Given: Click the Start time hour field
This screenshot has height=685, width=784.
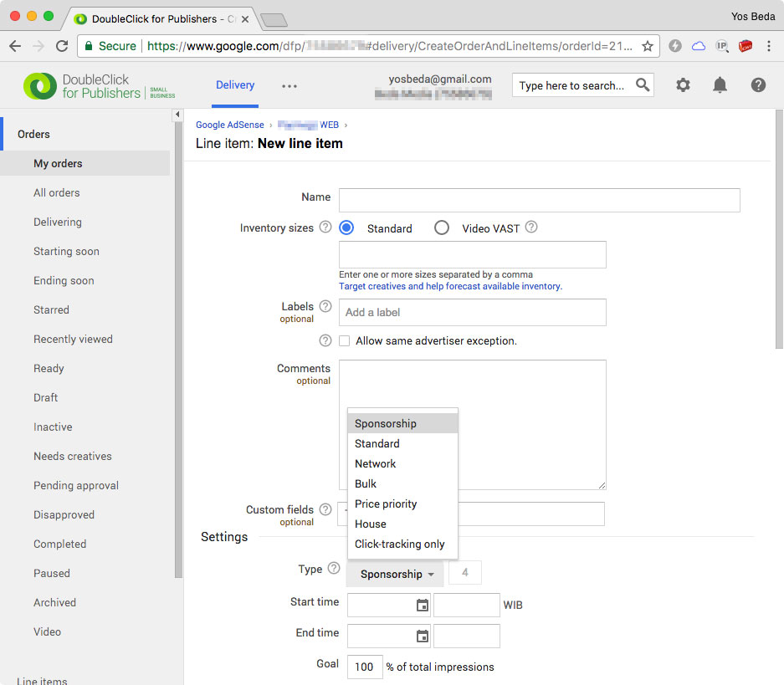Looking at the screenshot, I should point(467,605).
